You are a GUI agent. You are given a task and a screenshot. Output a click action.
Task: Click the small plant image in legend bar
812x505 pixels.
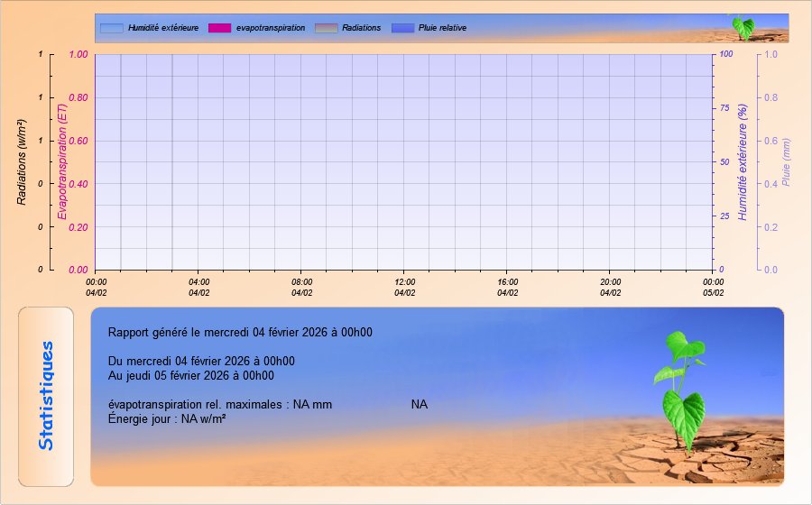pos(743,28)
